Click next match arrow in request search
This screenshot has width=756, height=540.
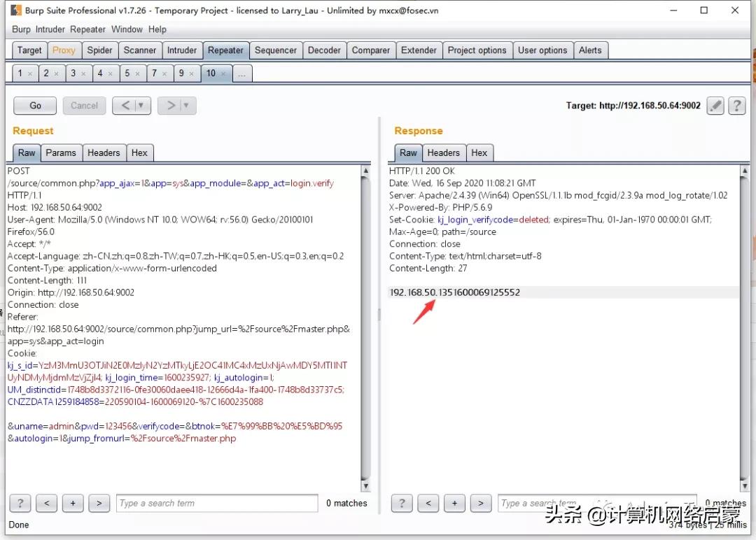(99, 504)
